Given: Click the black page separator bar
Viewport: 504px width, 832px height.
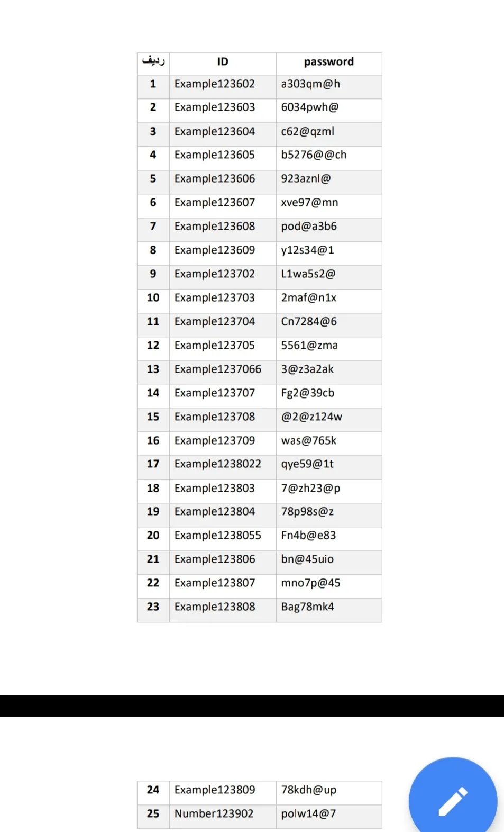Looking at the screenshot, I should [252, 706].
